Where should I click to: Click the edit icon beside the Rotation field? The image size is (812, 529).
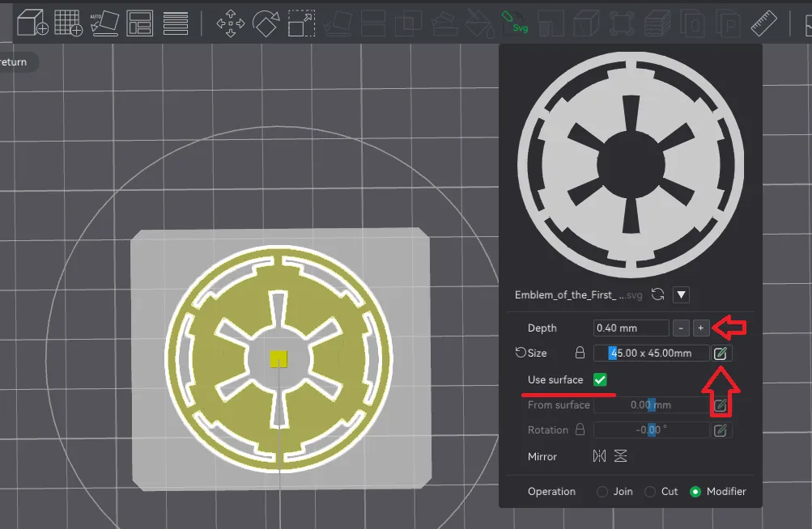(x=721, y=430)
